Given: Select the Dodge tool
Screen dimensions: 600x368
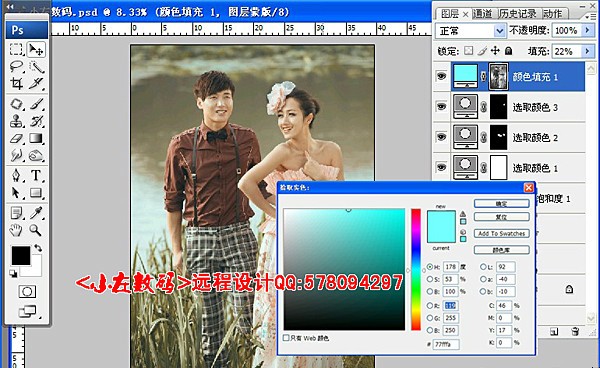Looking at the screenshot, I should click(x=36, y=155).
